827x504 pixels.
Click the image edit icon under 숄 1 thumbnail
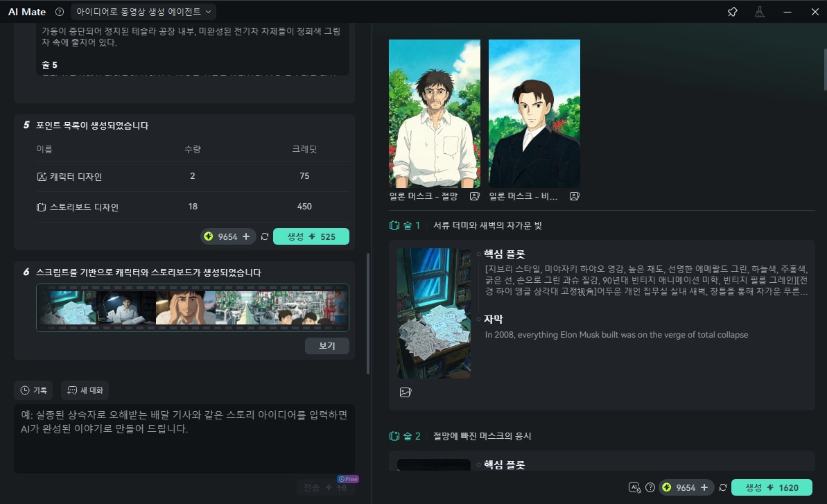[406, 392]
